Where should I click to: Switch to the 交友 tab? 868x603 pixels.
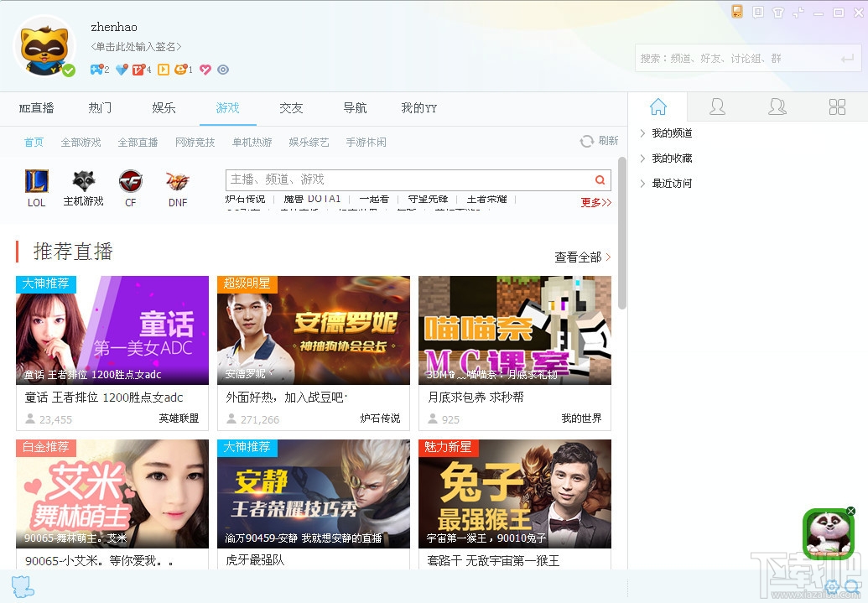(291, 108)
